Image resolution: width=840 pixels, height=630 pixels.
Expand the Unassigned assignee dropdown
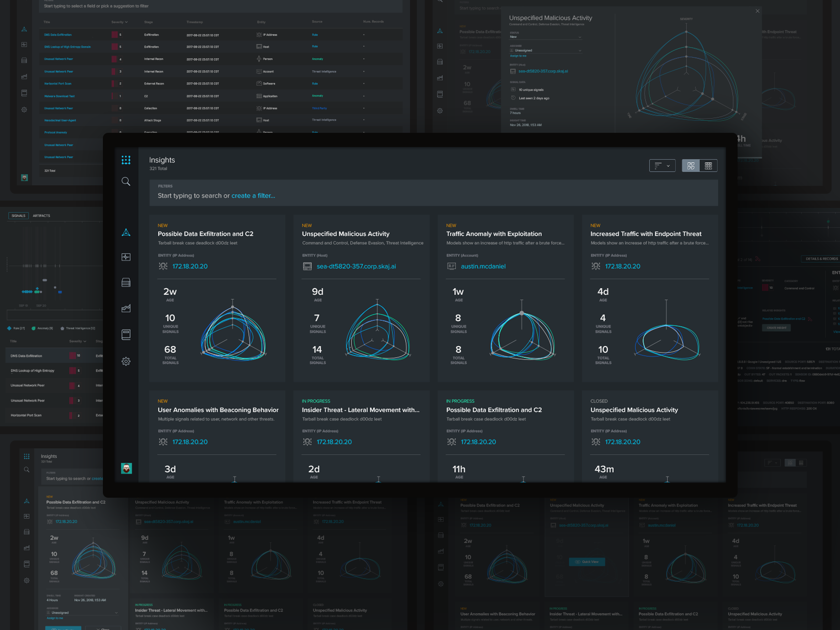(545, 50)
